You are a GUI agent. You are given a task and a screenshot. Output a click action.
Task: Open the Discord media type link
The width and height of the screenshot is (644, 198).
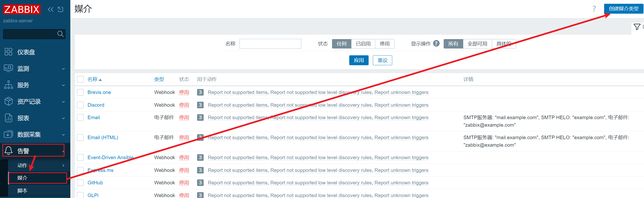coord(96,105)
